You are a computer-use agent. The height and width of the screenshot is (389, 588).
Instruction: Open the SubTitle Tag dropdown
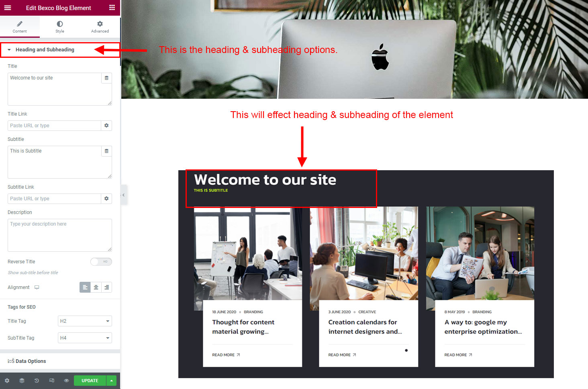click(x=85, y=338)
